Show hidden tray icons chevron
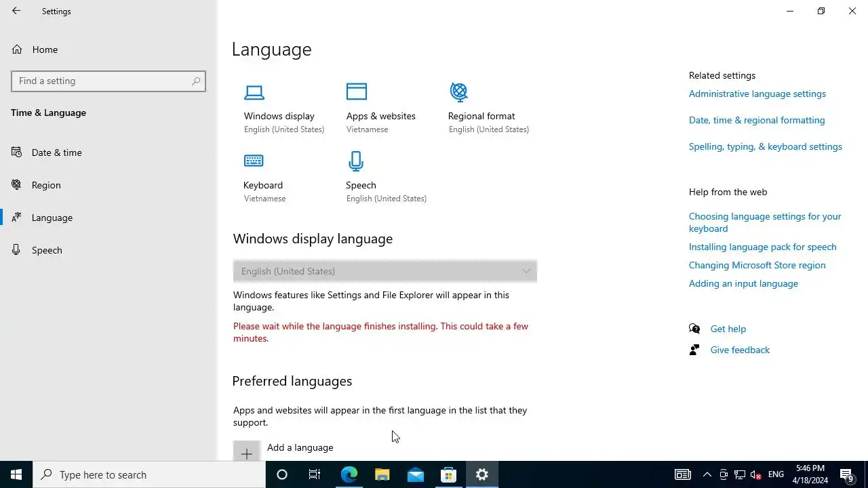Screen dimensions: 868x488 (707, 474)
